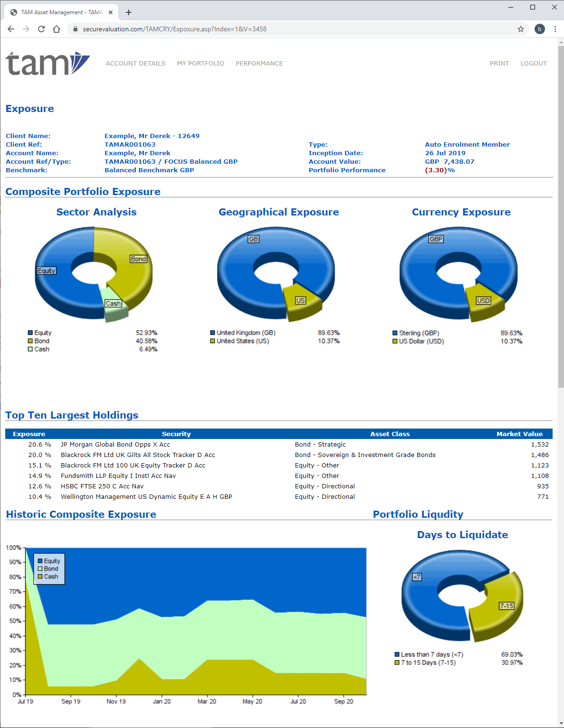
Task: Click the 7-15 label on Days to Liquidate chart
Action: pos(507,606)
